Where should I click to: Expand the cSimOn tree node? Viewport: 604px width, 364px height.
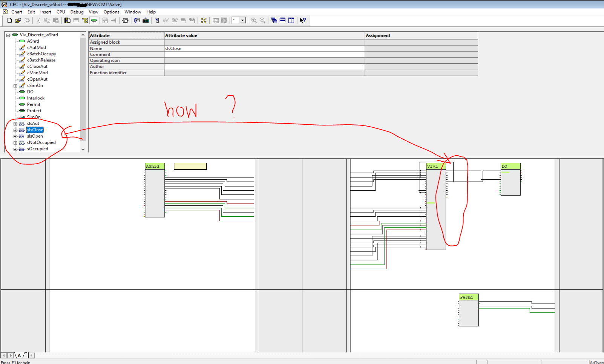tap(15, 86)
